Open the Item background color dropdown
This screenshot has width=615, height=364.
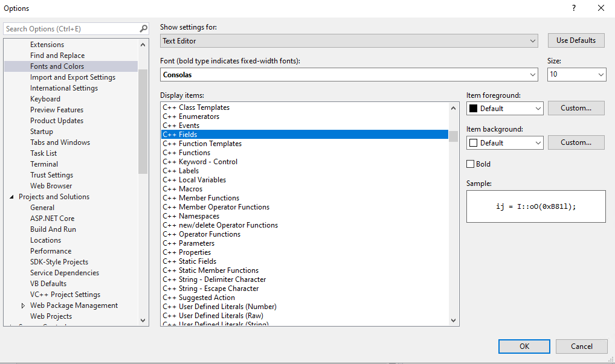click(x=504, y=142)
